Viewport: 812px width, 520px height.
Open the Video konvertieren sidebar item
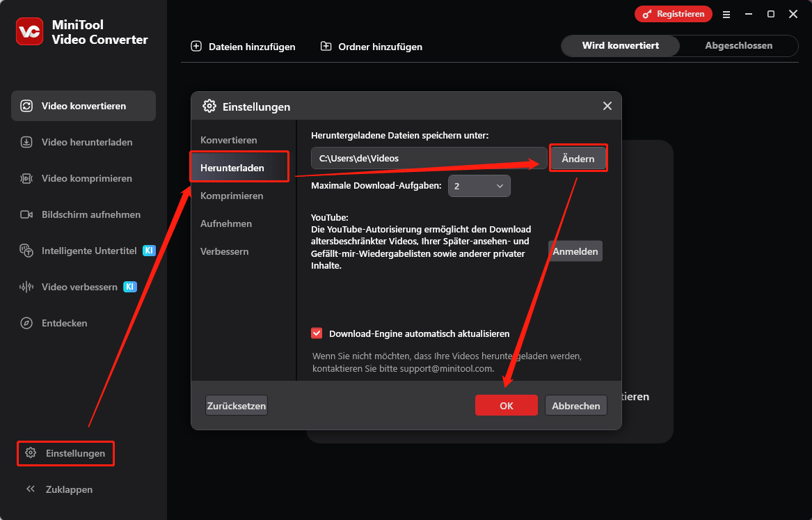(x=83, y=106)
